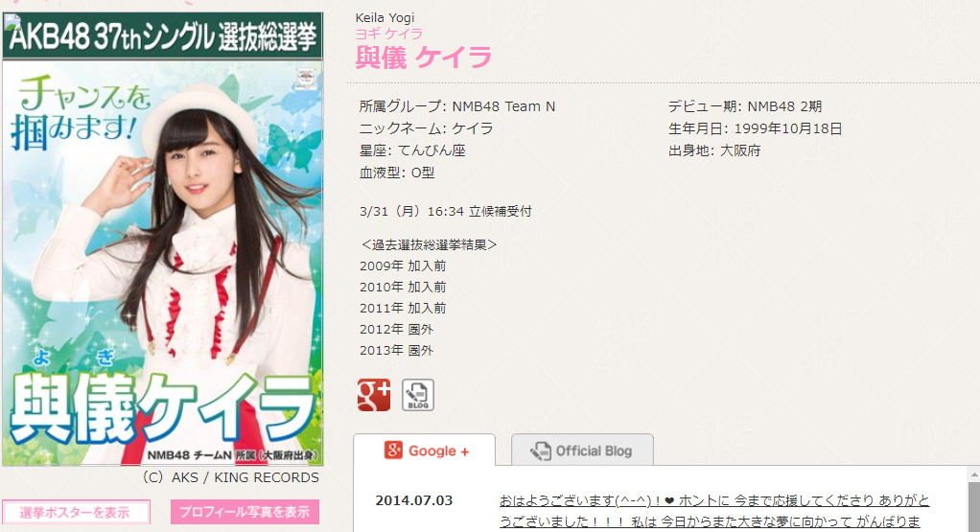Screen dimensions: 980x532
Task: Click the 選挙ポスターを表示 button
Action: [x=76, y=513]
